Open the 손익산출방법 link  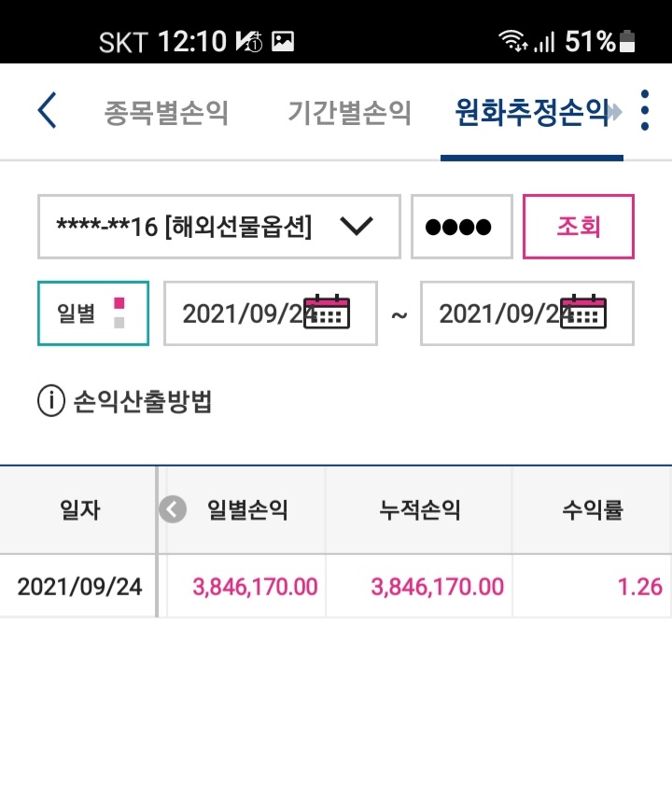click(x=143, y=401)
